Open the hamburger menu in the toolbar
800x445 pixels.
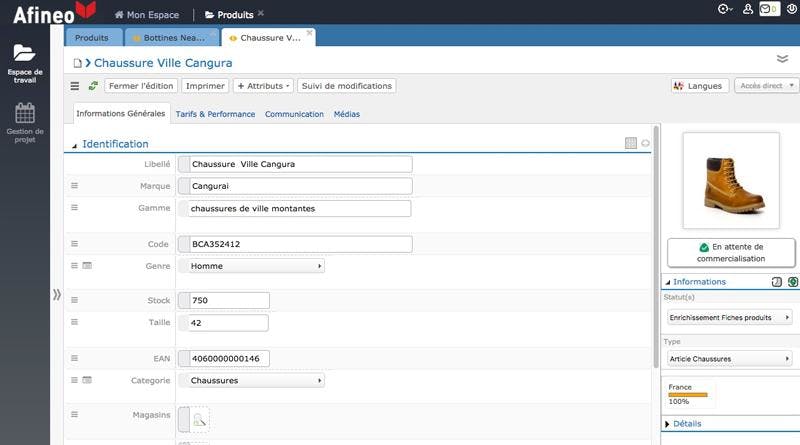pos(74,86)
